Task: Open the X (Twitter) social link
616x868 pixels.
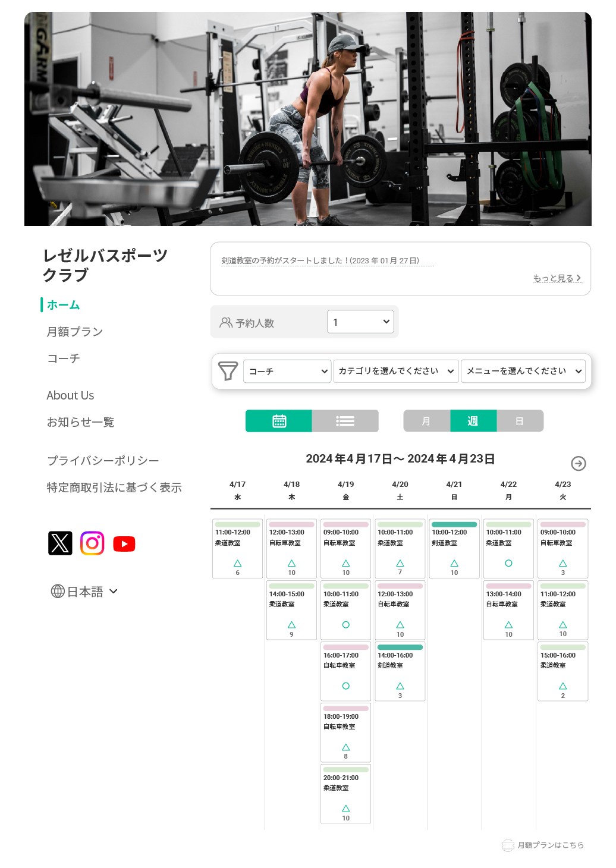Action: 60,543
